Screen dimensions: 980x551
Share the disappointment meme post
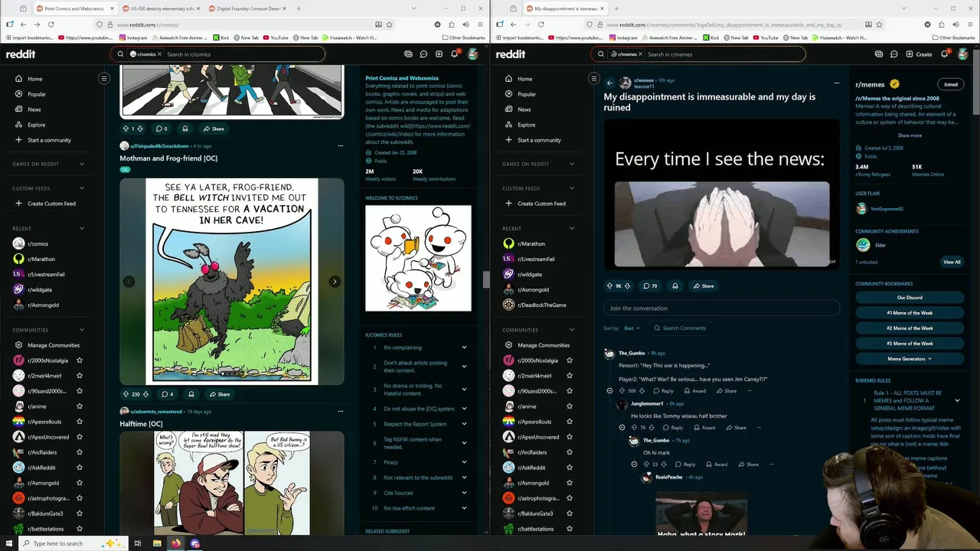point(703,285)
